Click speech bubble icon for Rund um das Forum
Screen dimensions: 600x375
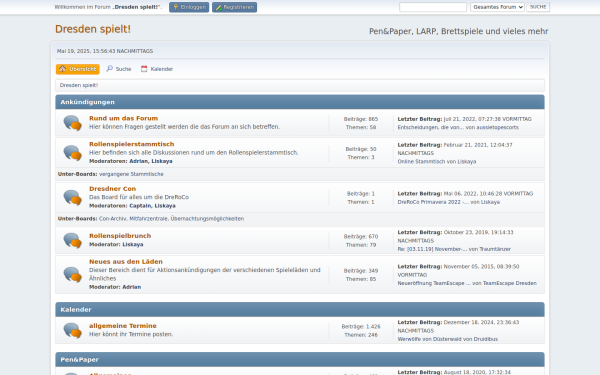point(73,123)
